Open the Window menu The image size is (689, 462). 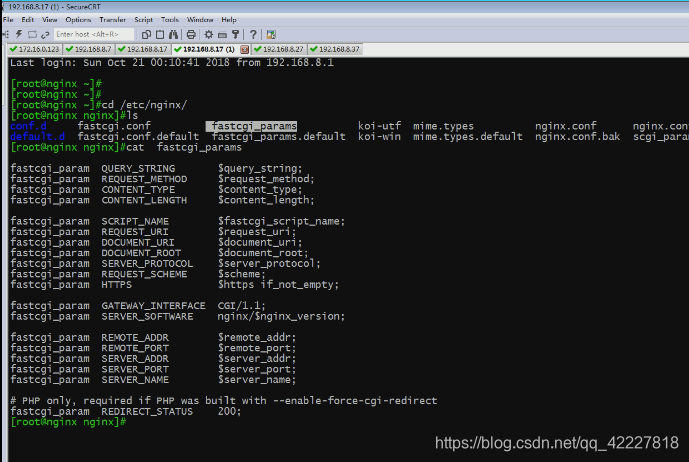[200, 20]
